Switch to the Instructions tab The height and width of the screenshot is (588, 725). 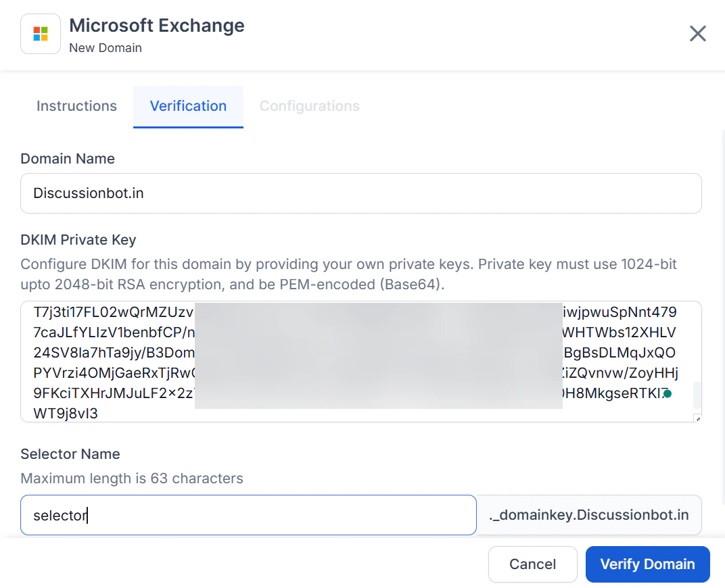click(76, 106)
